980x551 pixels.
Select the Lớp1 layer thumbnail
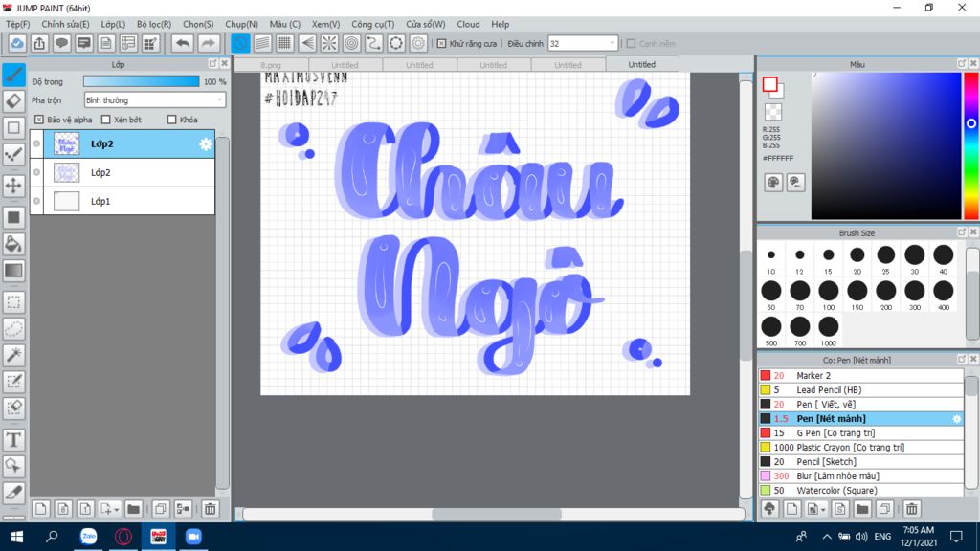pyautogui.click(x=66, y=201)
